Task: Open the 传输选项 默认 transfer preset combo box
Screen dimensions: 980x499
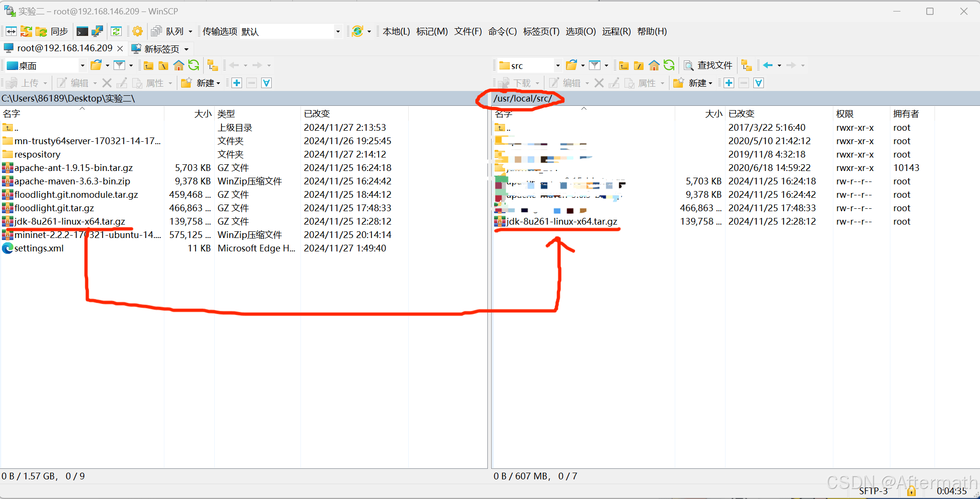Action: pos(291,32)
